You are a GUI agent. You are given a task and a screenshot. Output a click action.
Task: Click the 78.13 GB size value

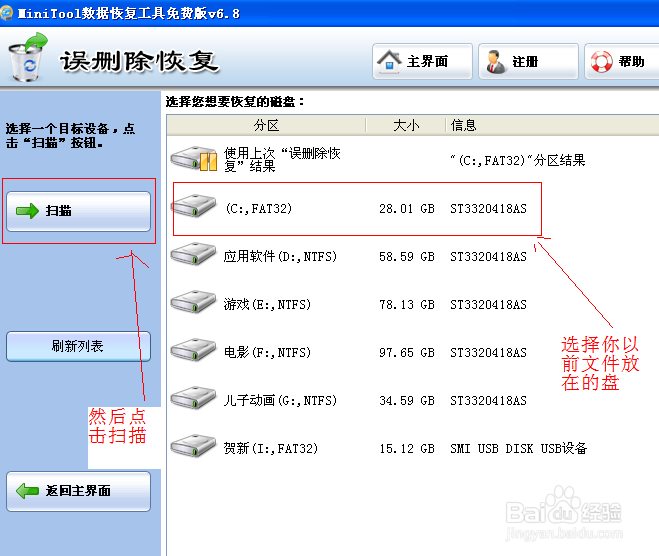(x=406, y=305)
